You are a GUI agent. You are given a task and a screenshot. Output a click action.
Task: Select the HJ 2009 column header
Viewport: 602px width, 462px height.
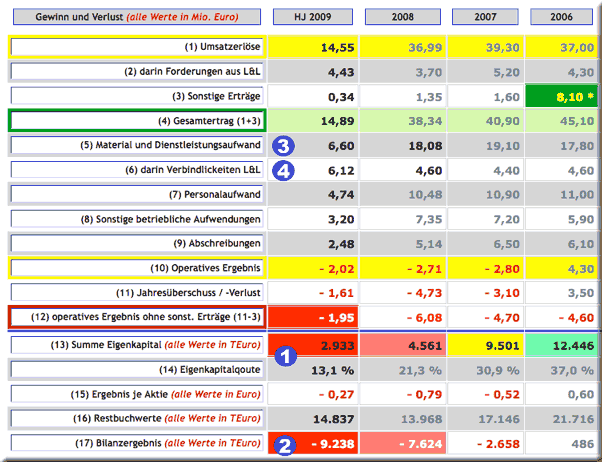pyautogui.click(x=314, y=17)
